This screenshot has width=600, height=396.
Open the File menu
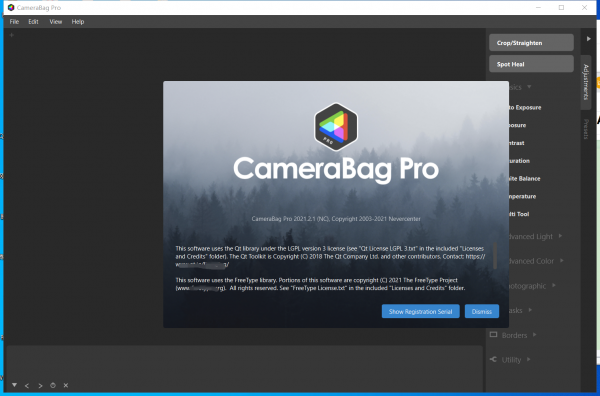pos(14,22)
